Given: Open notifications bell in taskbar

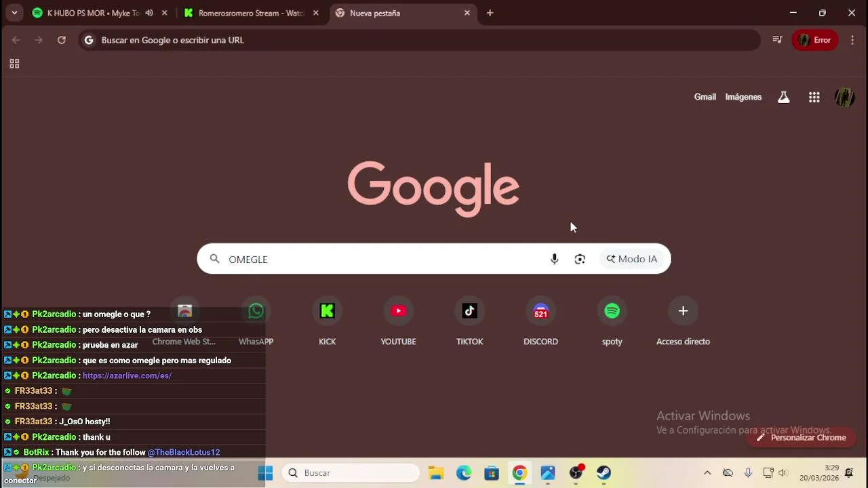Looking at the screenshot, I should (x=849, y=472).
